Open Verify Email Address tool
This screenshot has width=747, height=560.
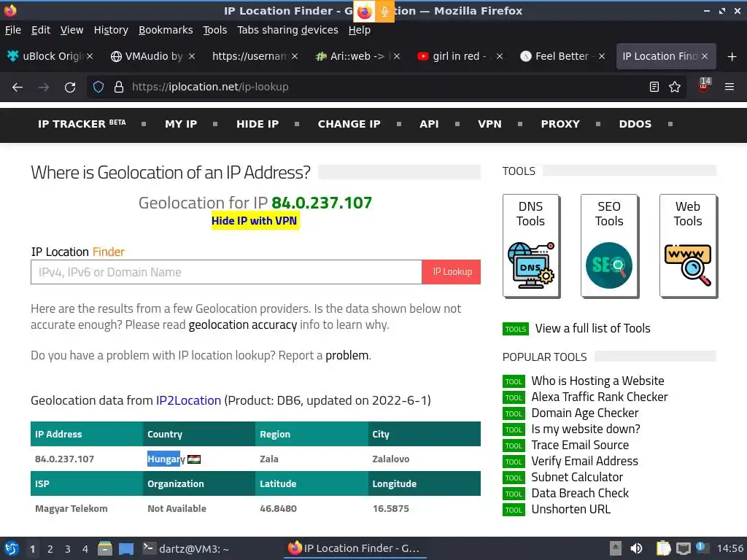point(584,462)
